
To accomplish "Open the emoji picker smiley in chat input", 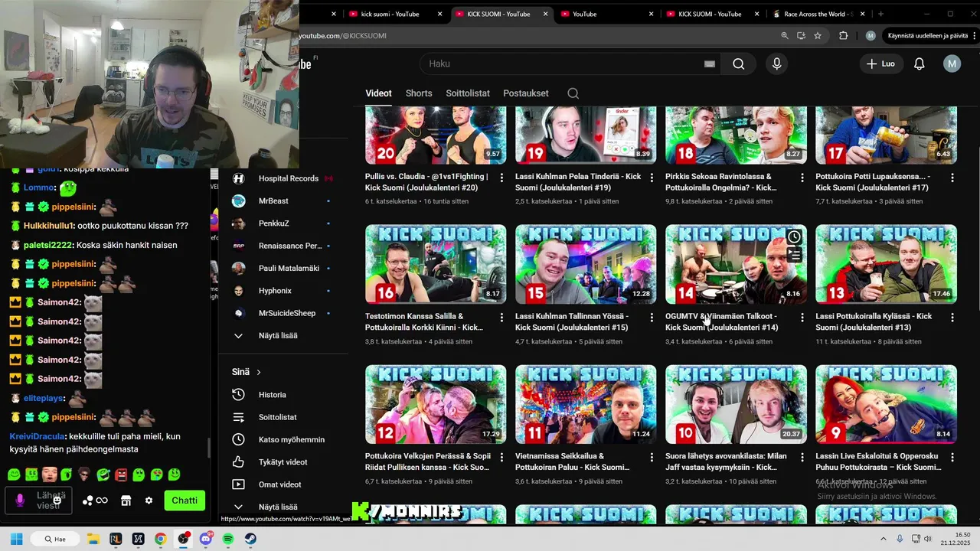I will [x=57, y=500].
